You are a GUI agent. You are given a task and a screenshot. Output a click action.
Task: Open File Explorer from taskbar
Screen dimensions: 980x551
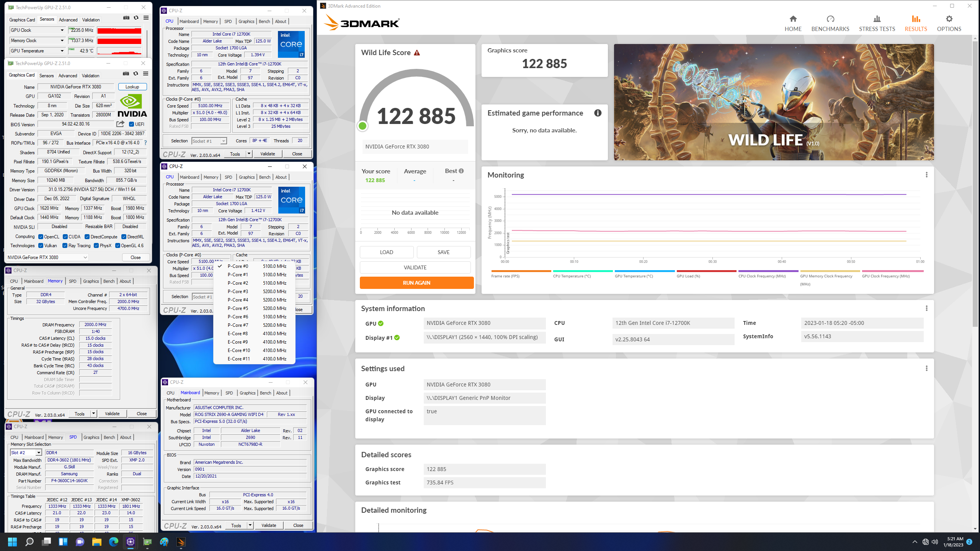pos(96,542)
